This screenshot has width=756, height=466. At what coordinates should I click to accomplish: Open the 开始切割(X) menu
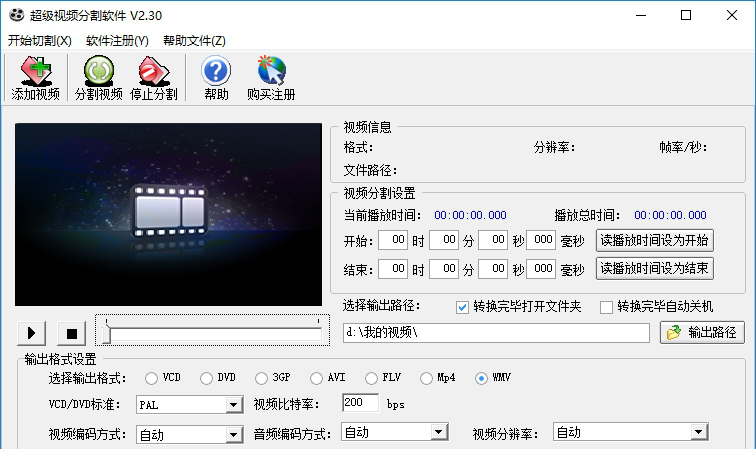[x=40, y=41]
